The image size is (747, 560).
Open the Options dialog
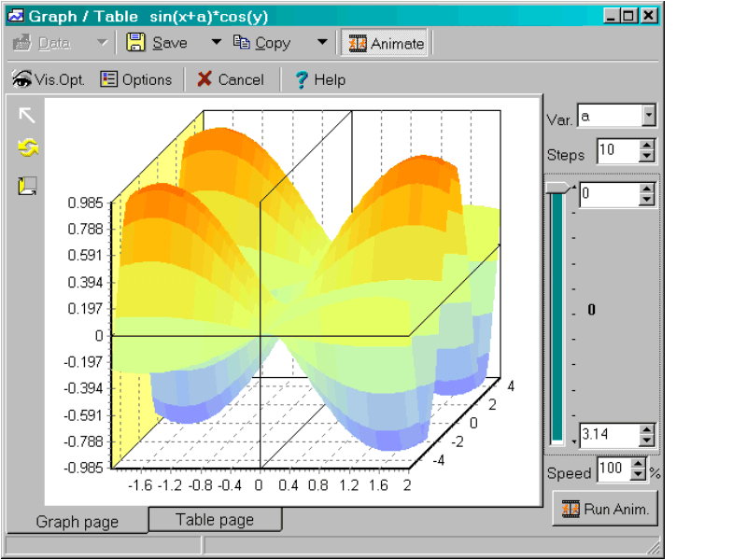[136, 79]
